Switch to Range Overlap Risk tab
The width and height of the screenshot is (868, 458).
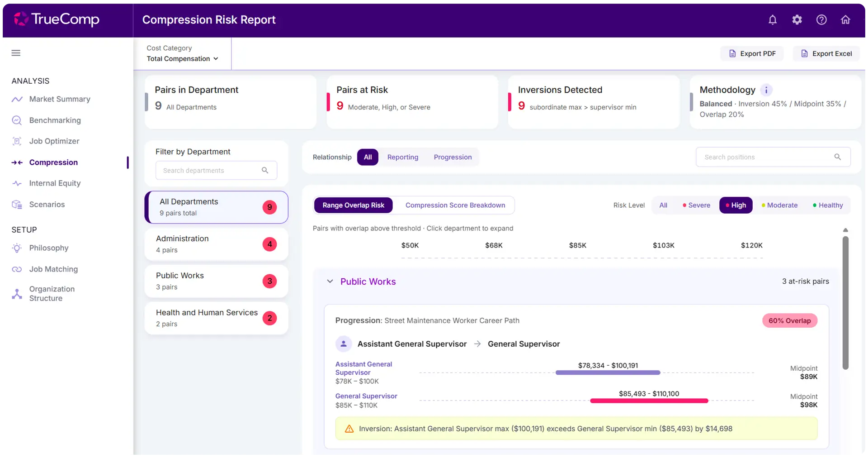coord(353,205)
